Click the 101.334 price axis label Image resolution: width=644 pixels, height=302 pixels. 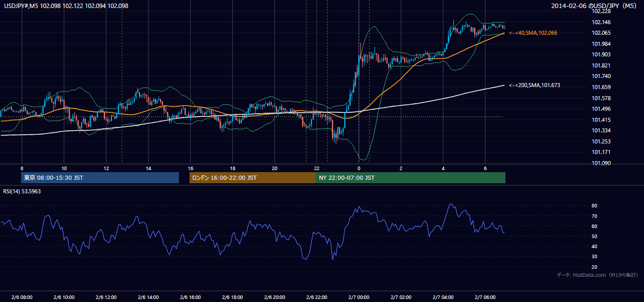601,131
